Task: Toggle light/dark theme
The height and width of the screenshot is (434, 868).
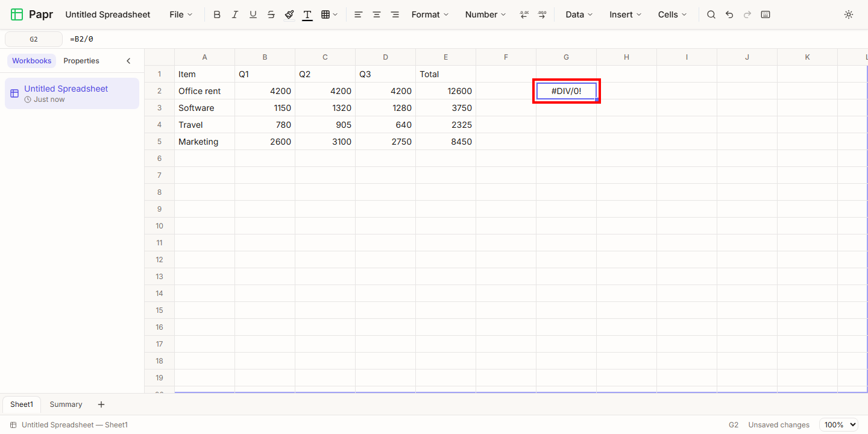Action: click(849, 14)
